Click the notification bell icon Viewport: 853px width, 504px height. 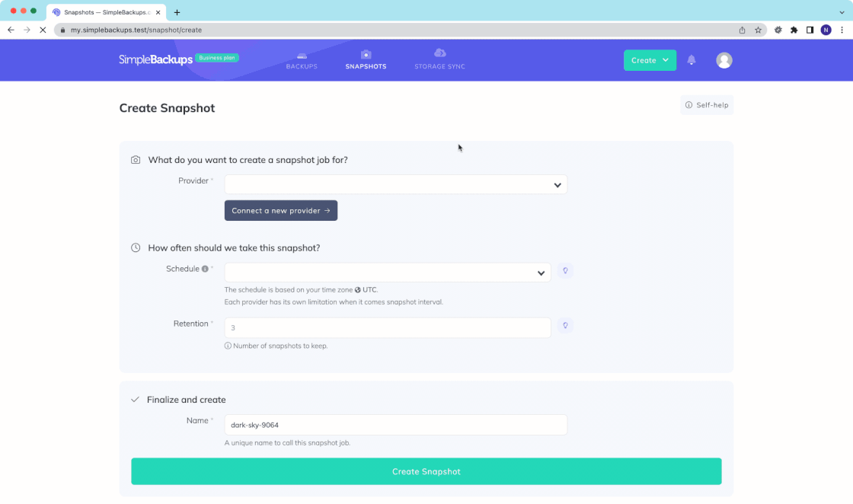[692, 60]
